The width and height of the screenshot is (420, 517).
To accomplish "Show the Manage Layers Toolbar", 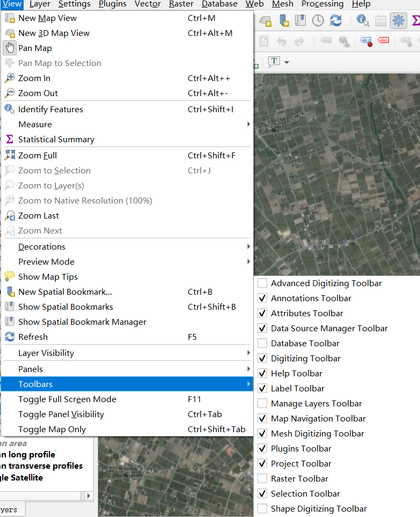I will pyautogui.click(x=262, y=404).
